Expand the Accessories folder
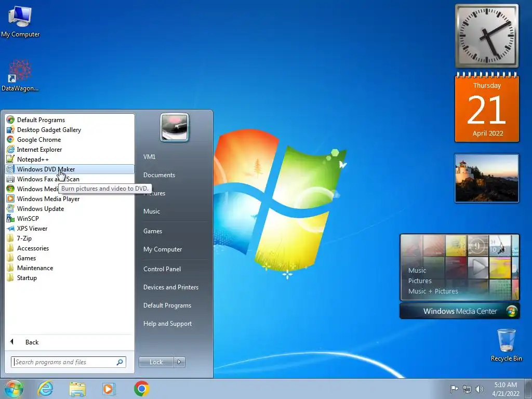The width and height of the screenshot is (532, 399). pos(70,248)
